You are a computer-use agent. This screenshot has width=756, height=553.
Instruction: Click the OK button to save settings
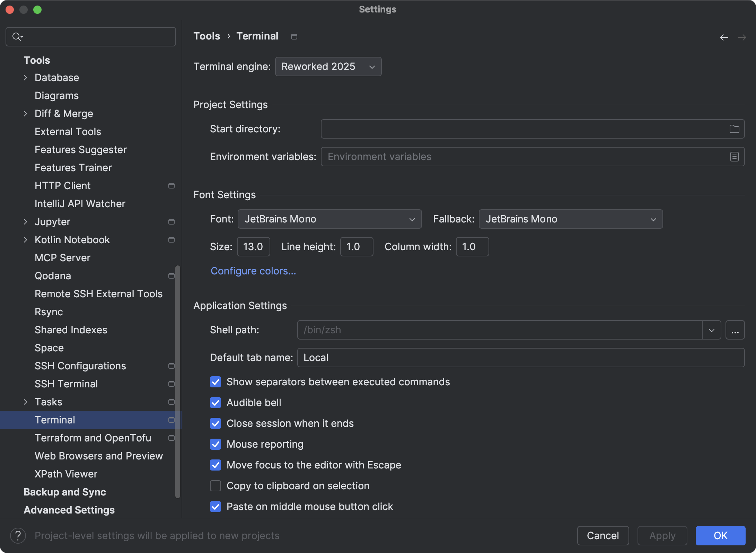[720, 535]
